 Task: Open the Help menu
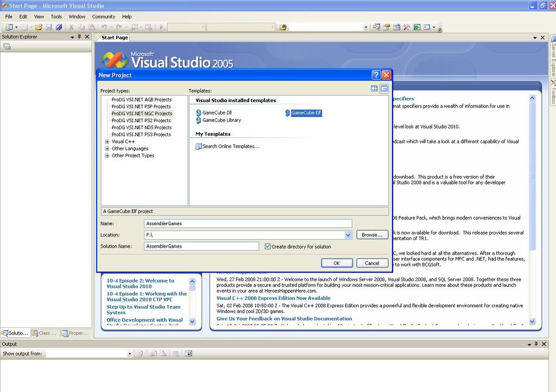tap(127, 17)
